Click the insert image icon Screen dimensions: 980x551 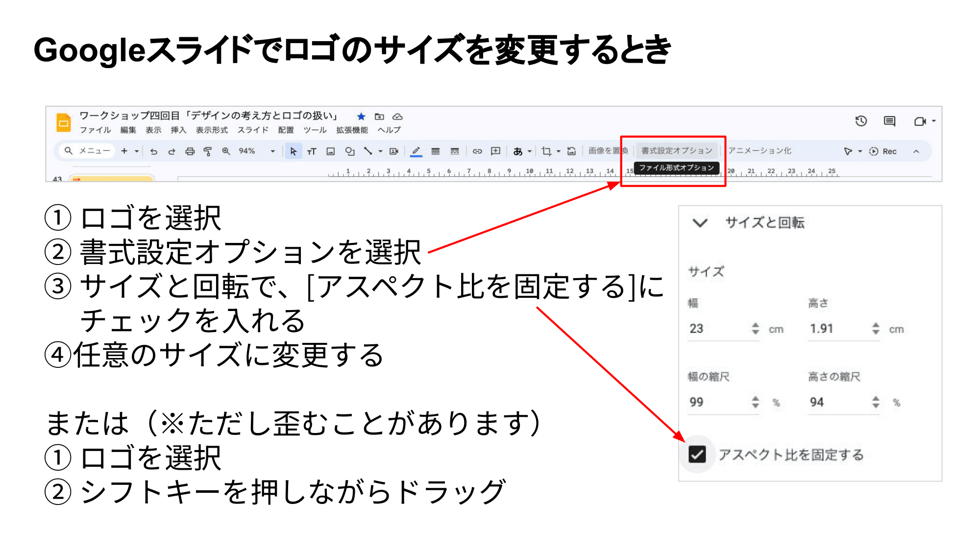(x=331, y=151)
